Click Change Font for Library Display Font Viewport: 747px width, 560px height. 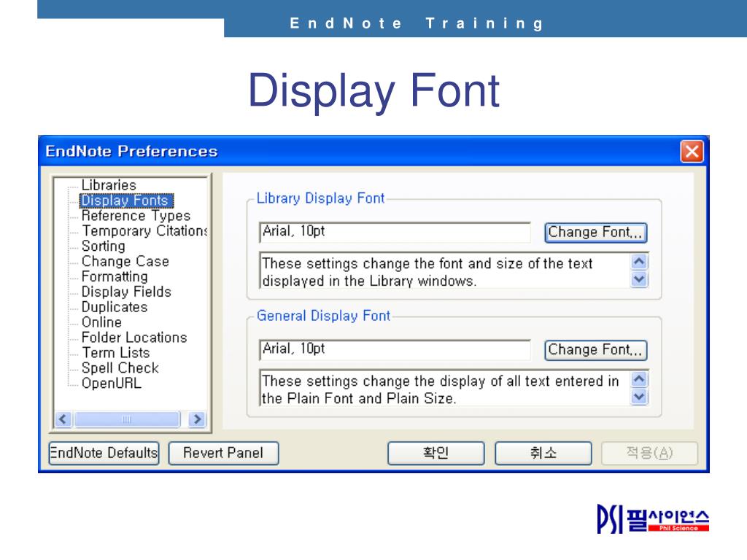coord(595,233)
